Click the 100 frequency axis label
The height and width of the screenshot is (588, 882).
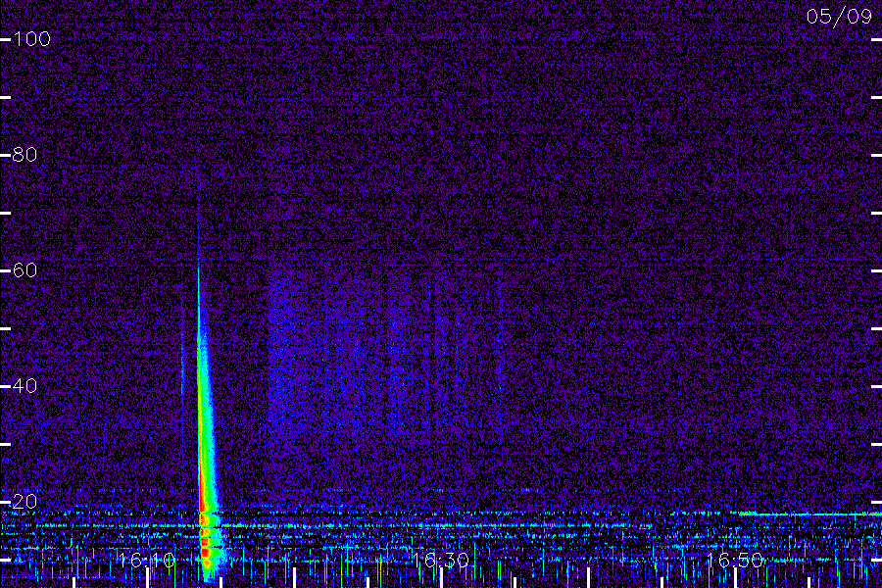click(31, 39)
